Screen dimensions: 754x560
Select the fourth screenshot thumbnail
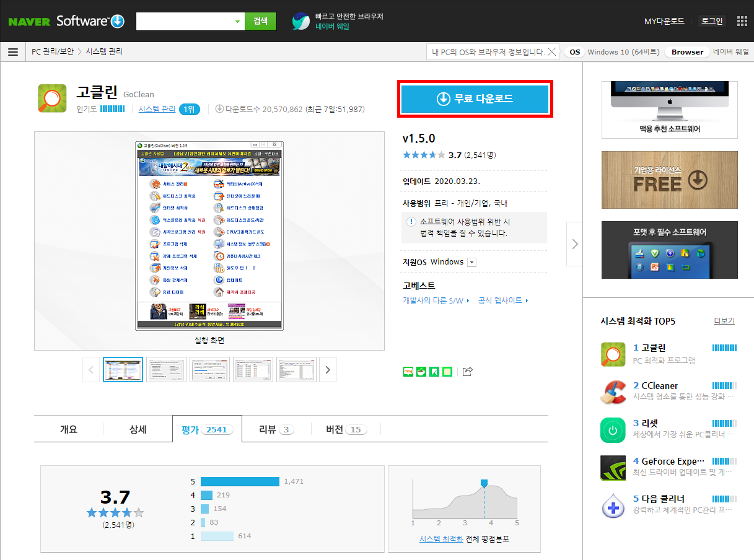(253, 369)
